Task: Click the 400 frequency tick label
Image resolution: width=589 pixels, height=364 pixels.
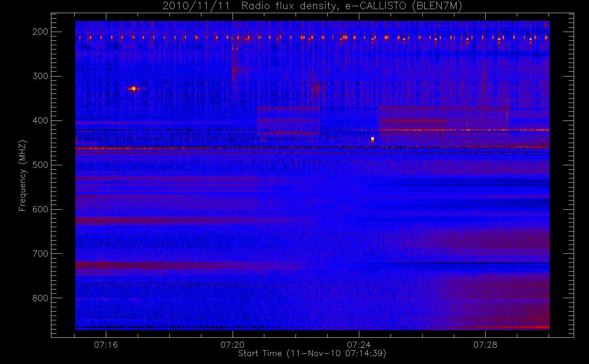Action: (x=40, y=120)
